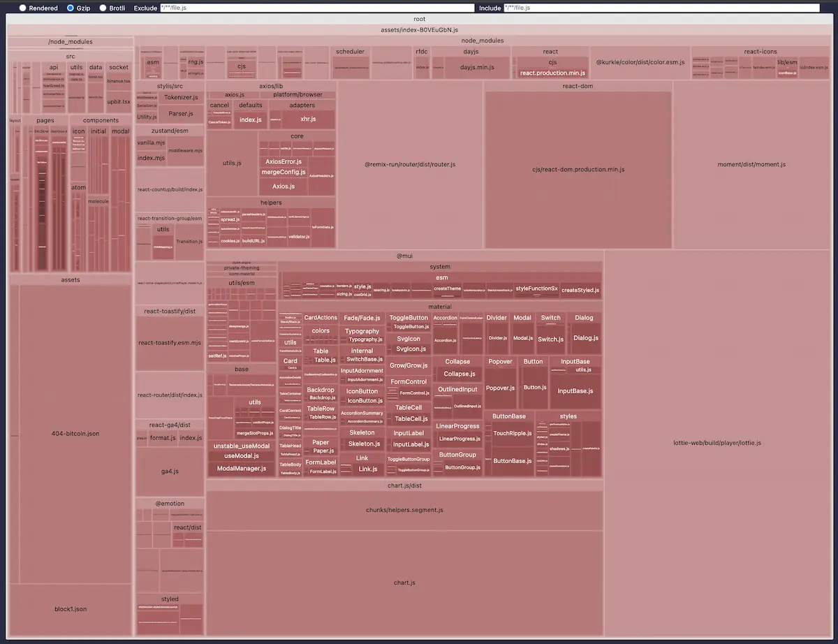Focus the Exclude pattern input field

coord(316,8)
